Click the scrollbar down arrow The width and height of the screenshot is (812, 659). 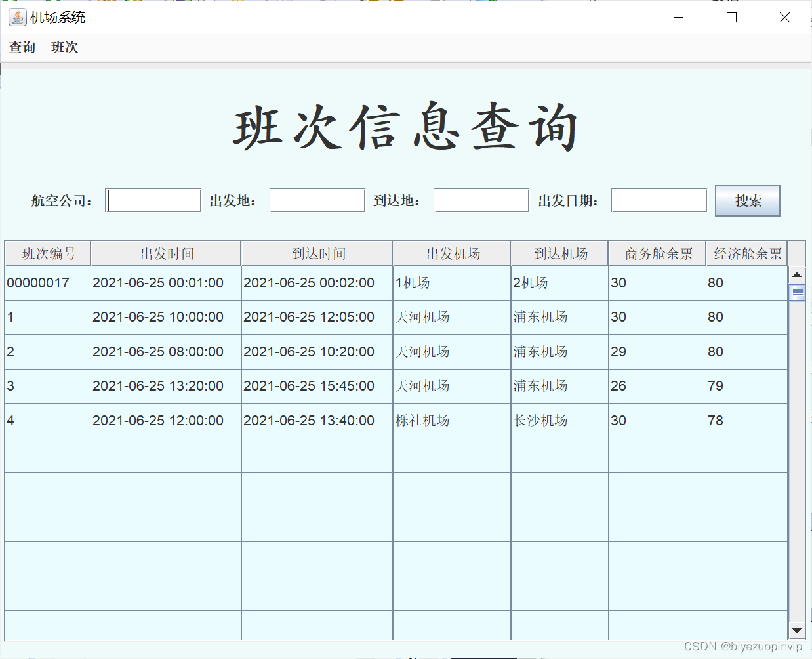coord(797,630)
